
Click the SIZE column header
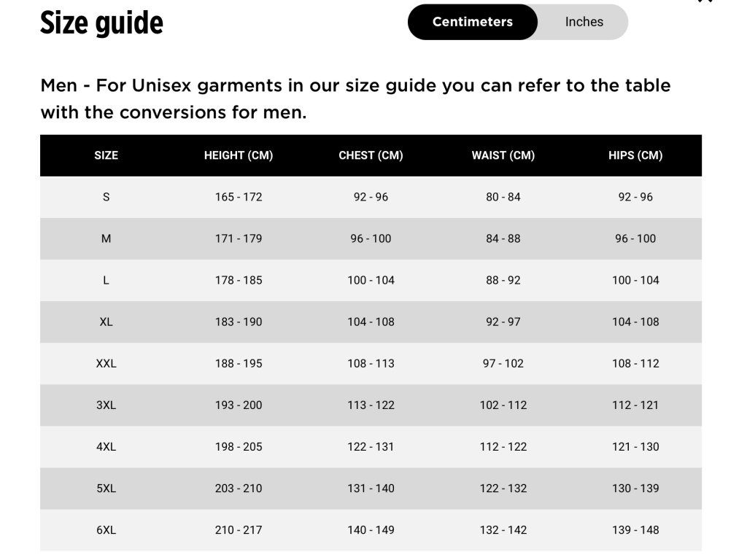[x=106, y=155]
